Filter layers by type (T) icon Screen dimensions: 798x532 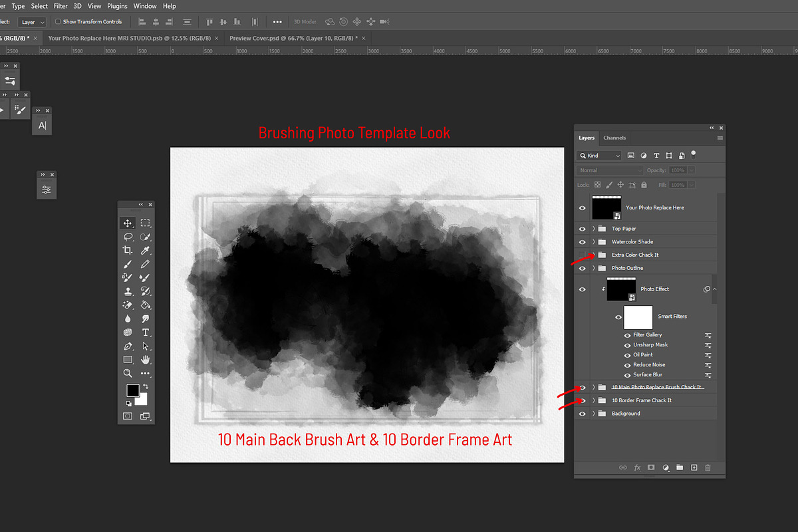point(656,155)
